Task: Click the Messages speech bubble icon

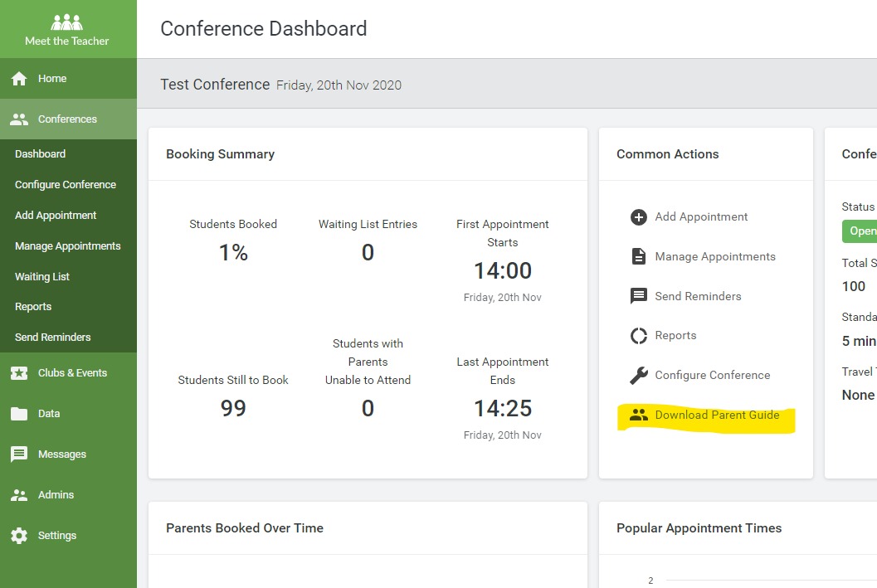Action: pos(19,454)
